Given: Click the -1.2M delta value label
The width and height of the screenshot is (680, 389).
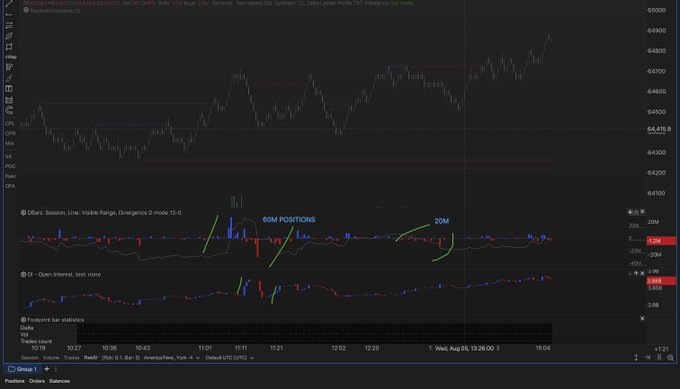Looking at the screenshot, I should (661, 241).
